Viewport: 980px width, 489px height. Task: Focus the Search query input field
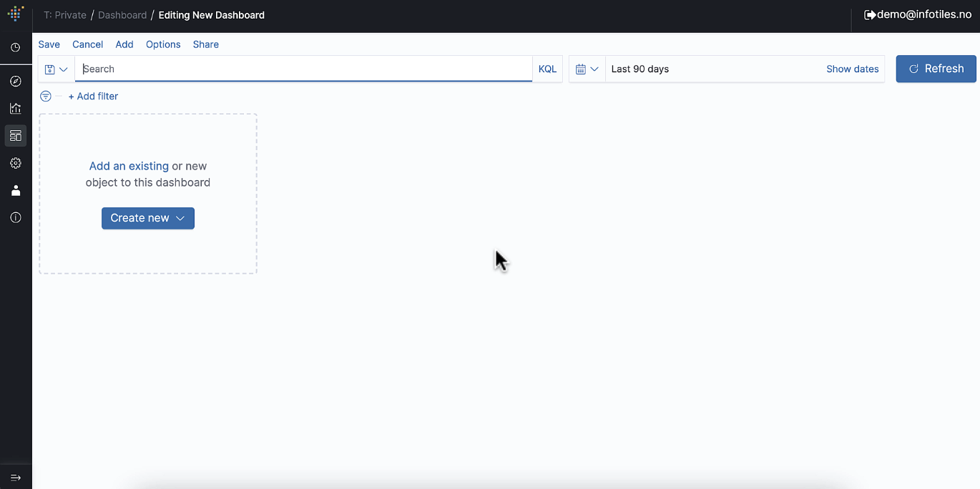(303, 69)
